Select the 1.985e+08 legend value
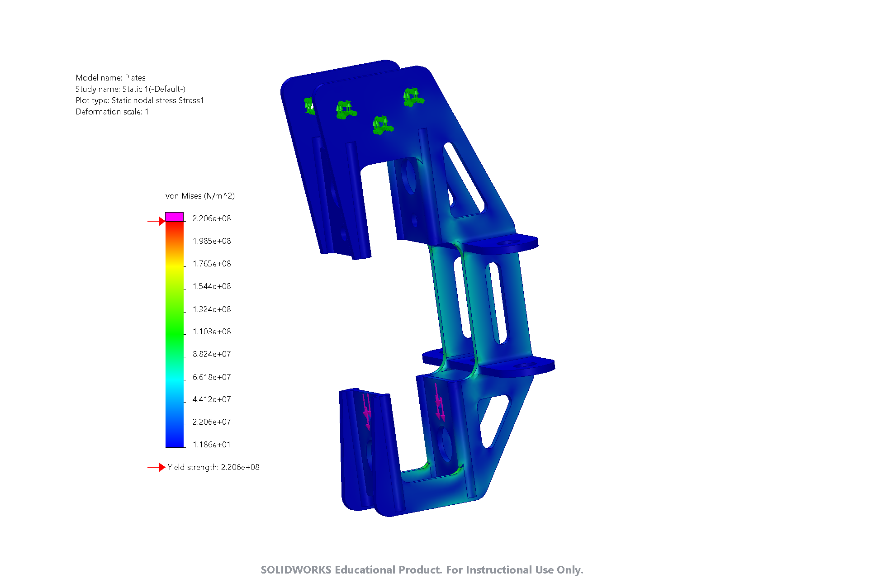The width and height of the screenshot is (896, 588). click(x=212, y=241)
